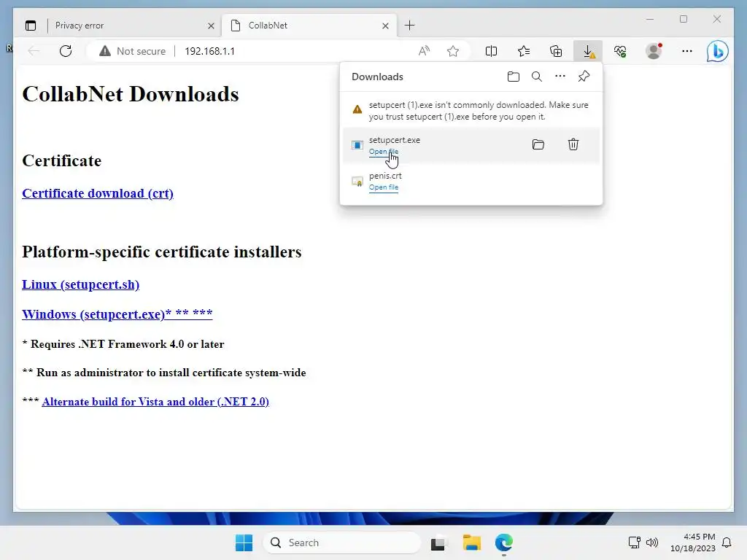Download Linux (setupcert.sh) installer
The width and height of the screenshot is (747, 560).
coord(80,284)
